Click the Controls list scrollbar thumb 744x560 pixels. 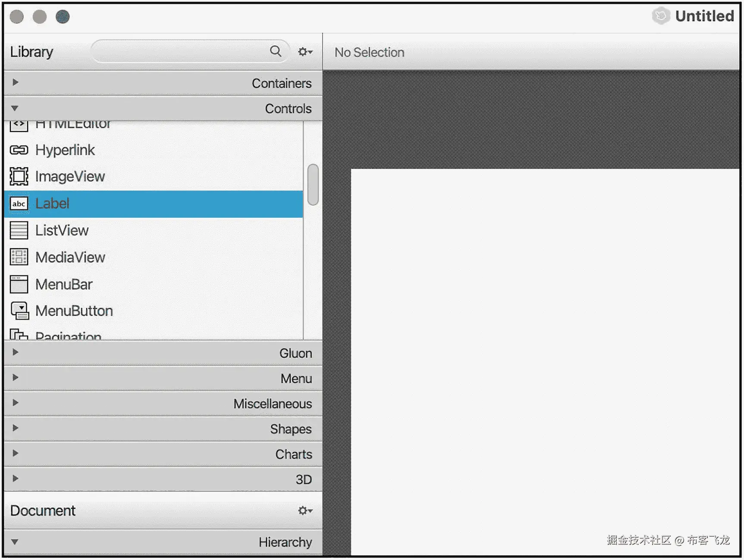tap(313, 185)
